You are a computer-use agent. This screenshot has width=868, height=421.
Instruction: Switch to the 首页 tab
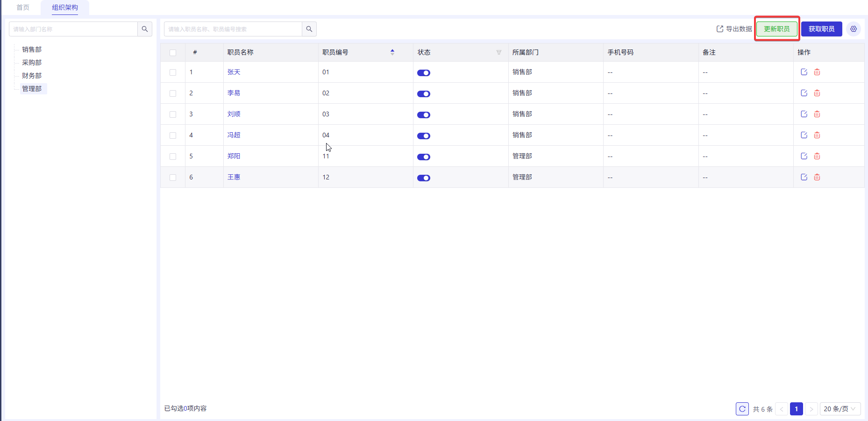(x=23, y=7)
